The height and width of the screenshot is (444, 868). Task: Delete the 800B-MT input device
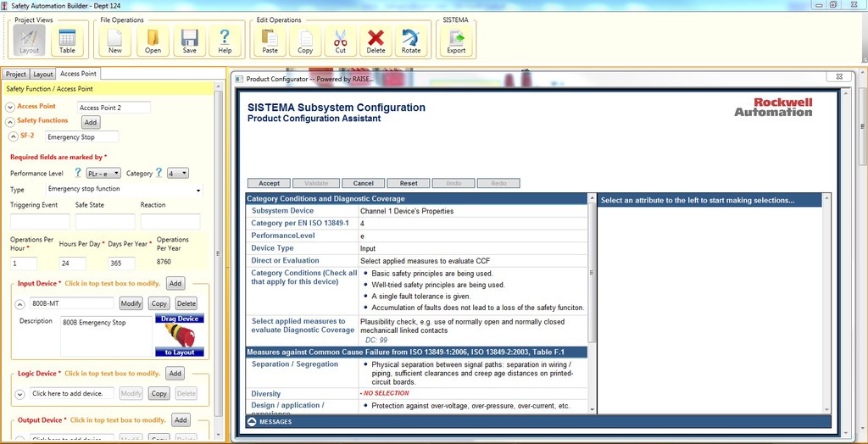pos(186,303)
